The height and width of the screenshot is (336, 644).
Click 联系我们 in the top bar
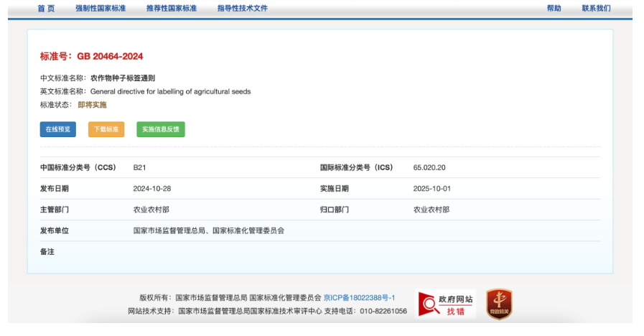(596, 8)
